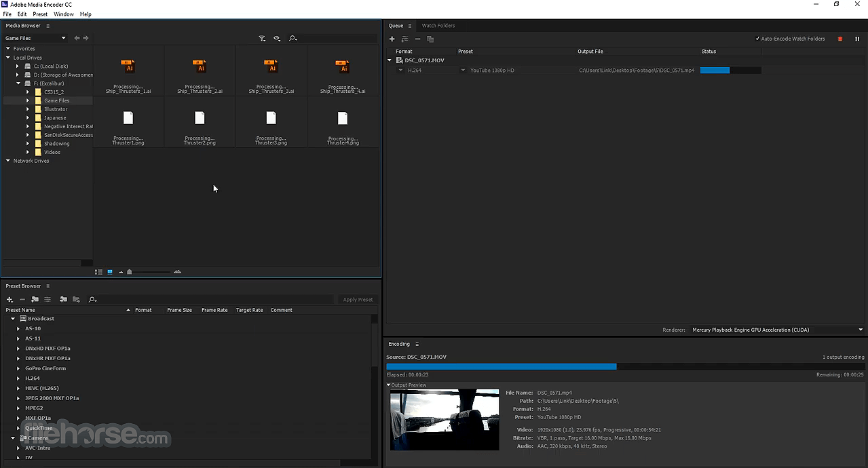Sort by Preset Name column header
The width and height of the screenshot is (868, 468).
[20, 310]
